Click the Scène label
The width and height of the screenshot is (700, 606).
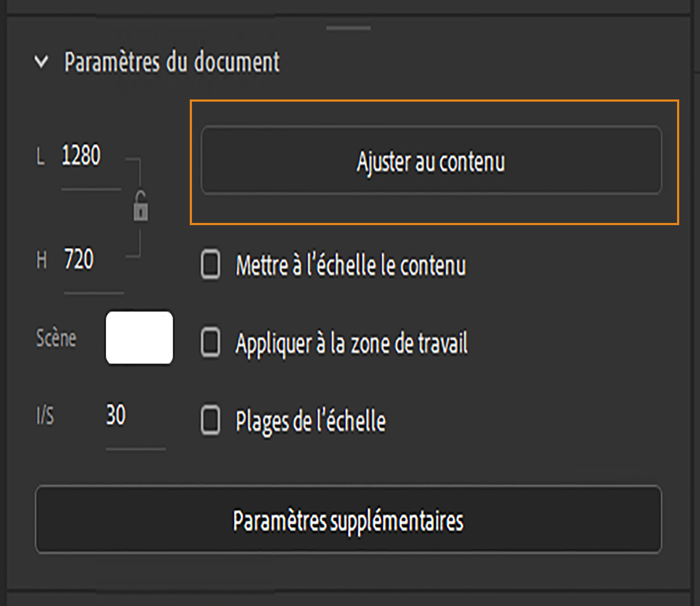(x=56, y=338)
